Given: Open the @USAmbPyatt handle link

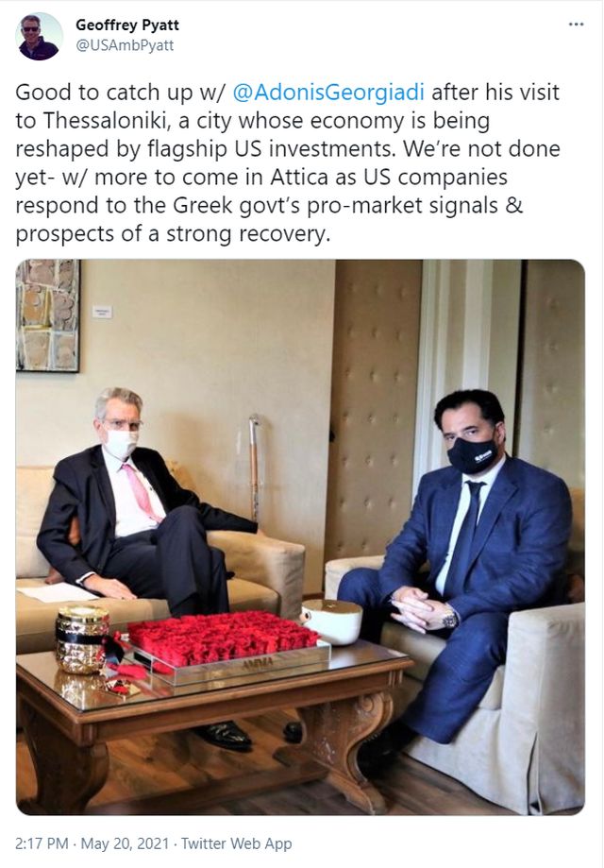Looking at the screenshot, I should [125, 45].
